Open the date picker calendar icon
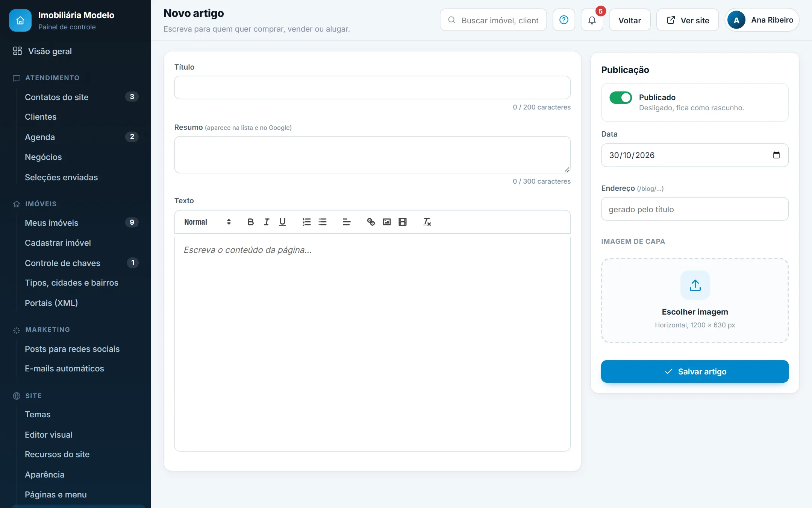The height and width of the screenshot is (508, 812). tap(776, 155)
